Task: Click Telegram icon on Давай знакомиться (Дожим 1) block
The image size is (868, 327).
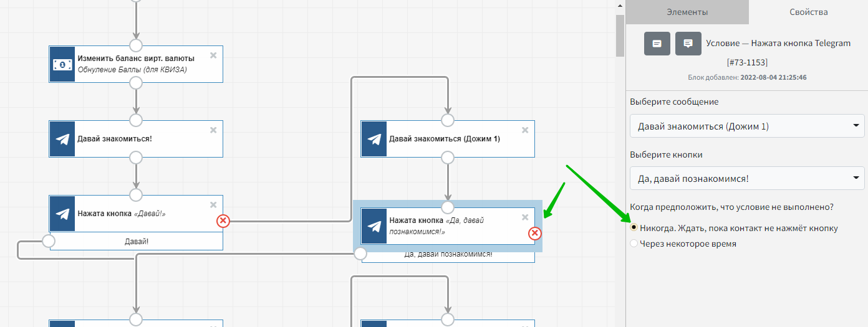Action: [x=374, y=139]
